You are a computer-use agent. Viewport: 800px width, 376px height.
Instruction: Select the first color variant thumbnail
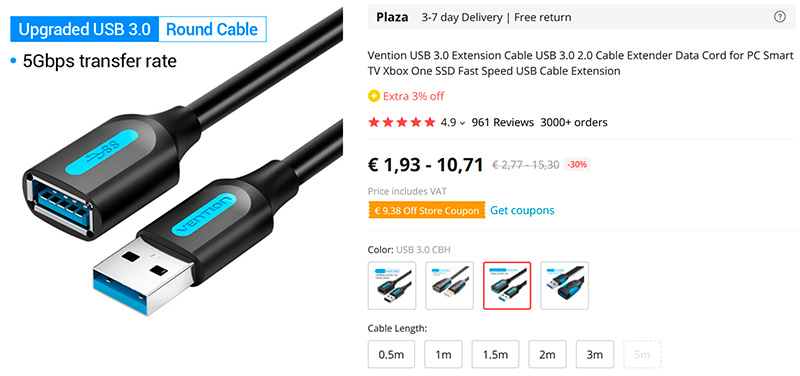click(392, 286)
